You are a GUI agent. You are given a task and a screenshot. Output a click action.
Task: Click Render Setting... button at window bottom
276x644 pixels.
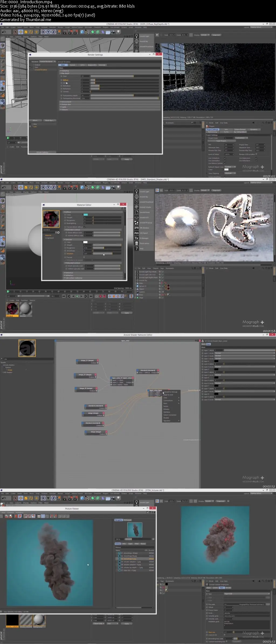[x=43, y=152]
